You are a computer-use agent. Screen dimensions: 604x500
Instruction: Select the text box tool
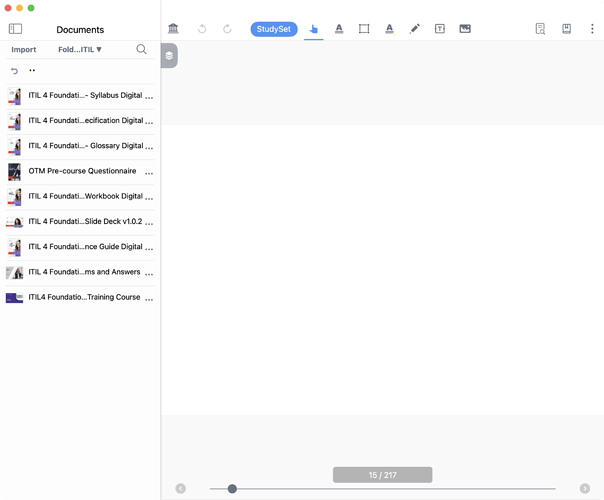click(440, 29)
